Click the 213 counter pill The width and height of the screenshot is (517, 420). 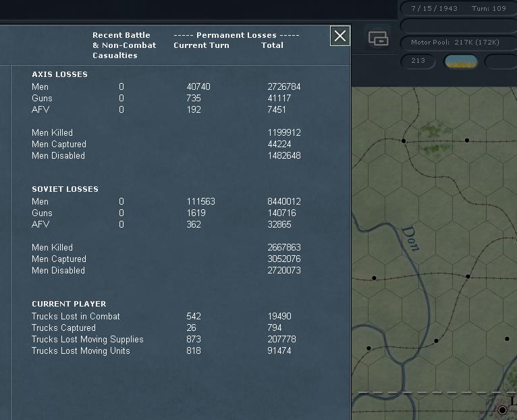tap(418, 61)
